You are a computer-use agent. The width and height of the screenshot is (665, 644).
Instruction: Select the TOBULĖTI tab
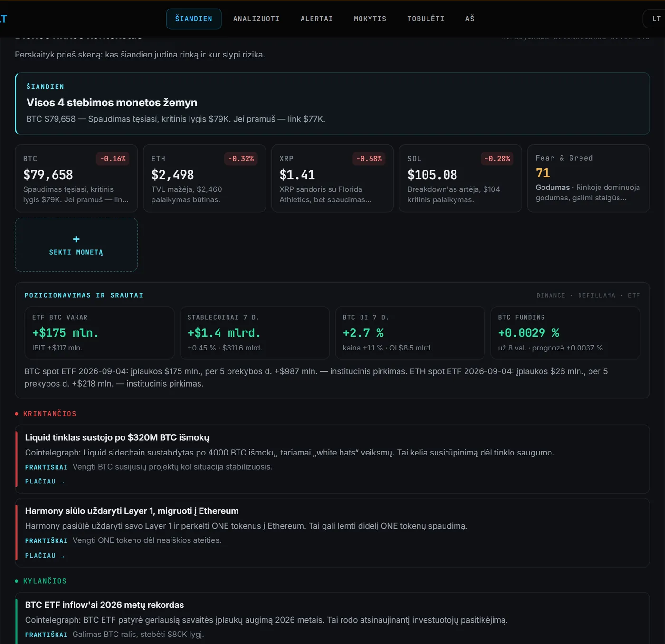426,19
